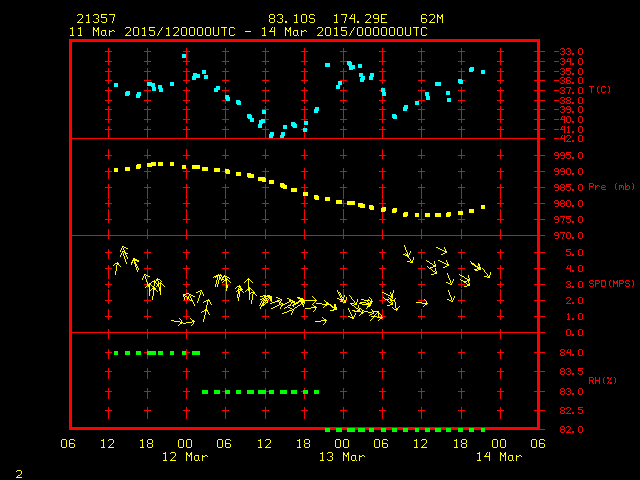640x480 pixels.
Task: Click the station ID "21357" in the header
Action: [x=96, y=19]
